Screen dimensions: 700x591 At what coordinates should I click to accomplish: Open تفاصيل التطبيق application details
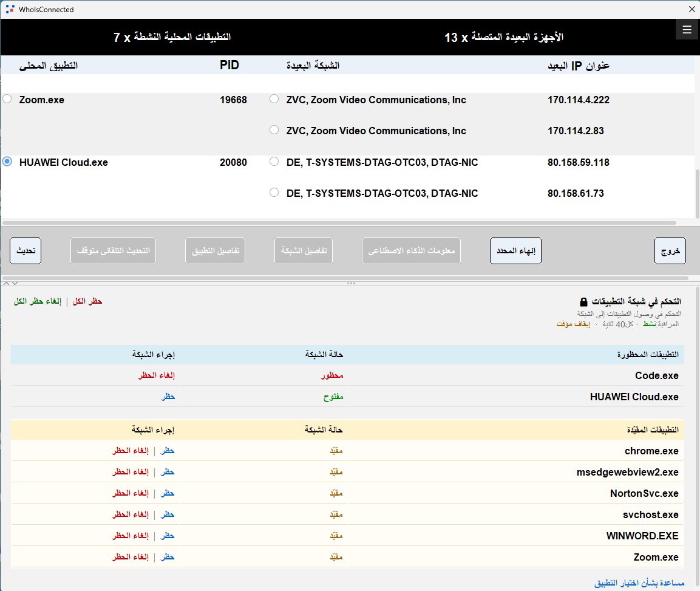215,251
